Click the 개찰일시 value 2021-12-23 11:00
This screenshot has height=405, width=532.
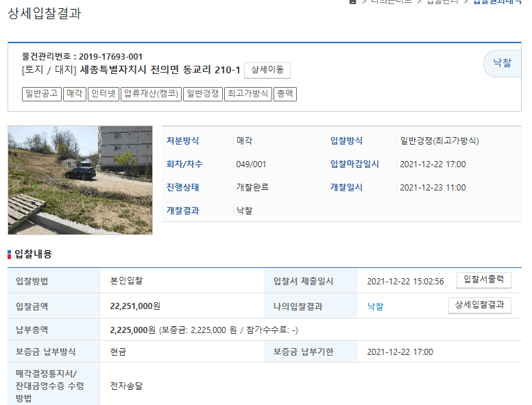click(433, 188)
